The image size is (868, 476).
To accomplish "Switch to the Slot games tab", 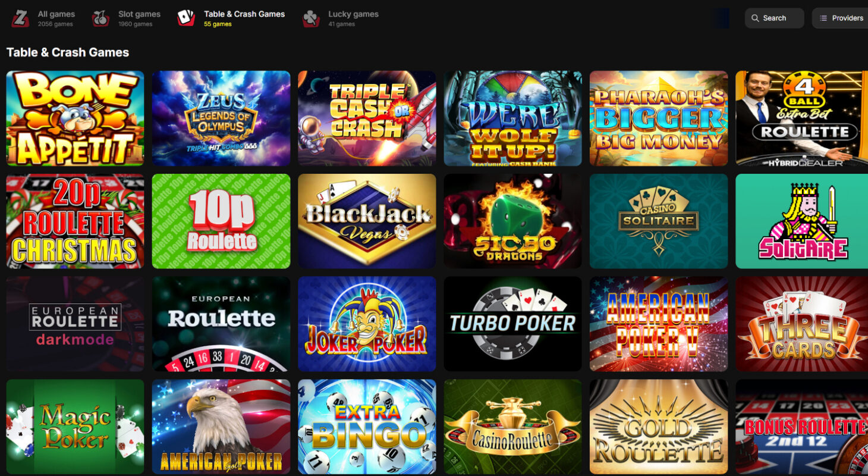I will tap(127, 18).
